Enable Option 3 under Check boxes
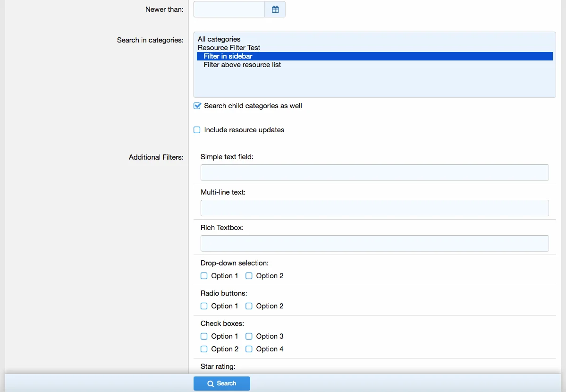The image size is (566, 392). pos(249,336)
